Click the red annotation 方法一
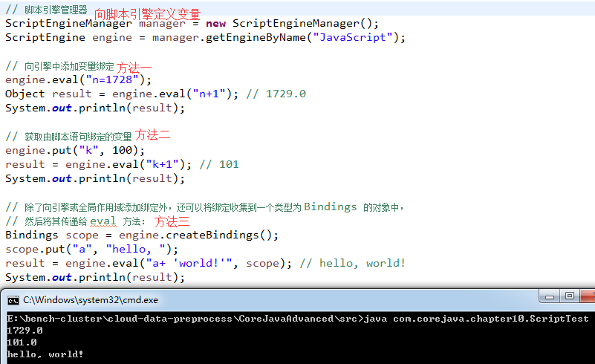 (x=134, y=68)
